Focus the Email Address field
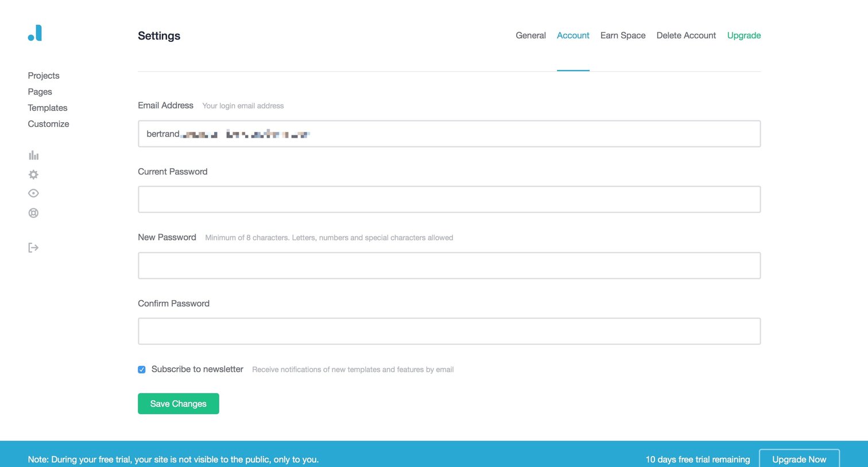 449,134
